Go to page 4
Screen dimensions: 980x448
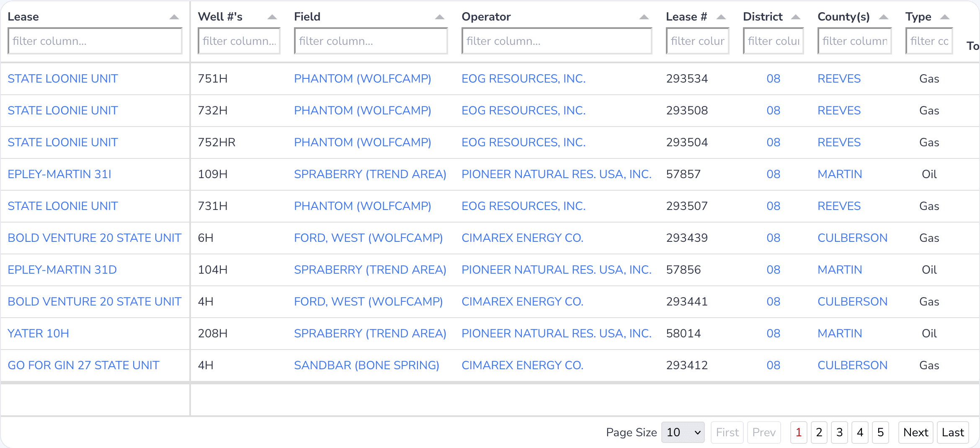pos(860,432)
